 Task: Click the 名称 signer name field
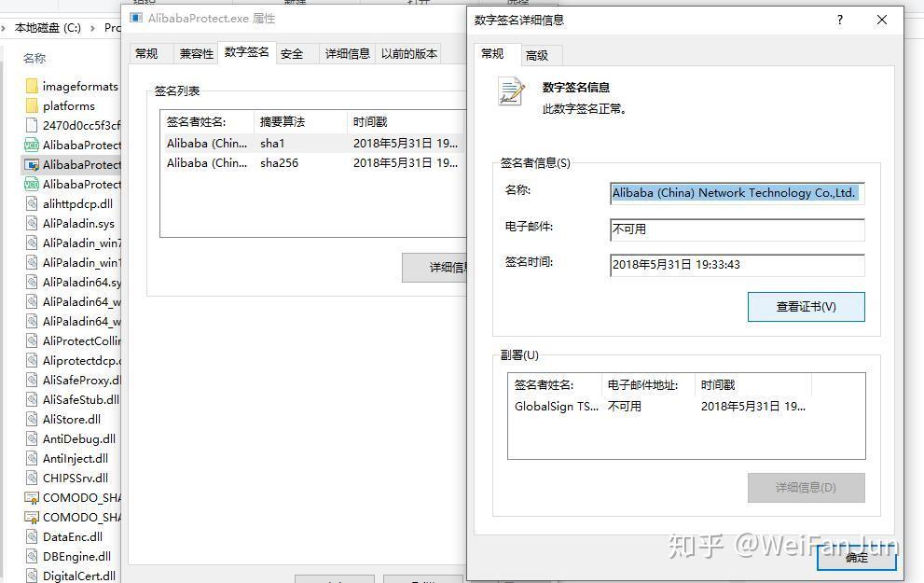[738, 193]
